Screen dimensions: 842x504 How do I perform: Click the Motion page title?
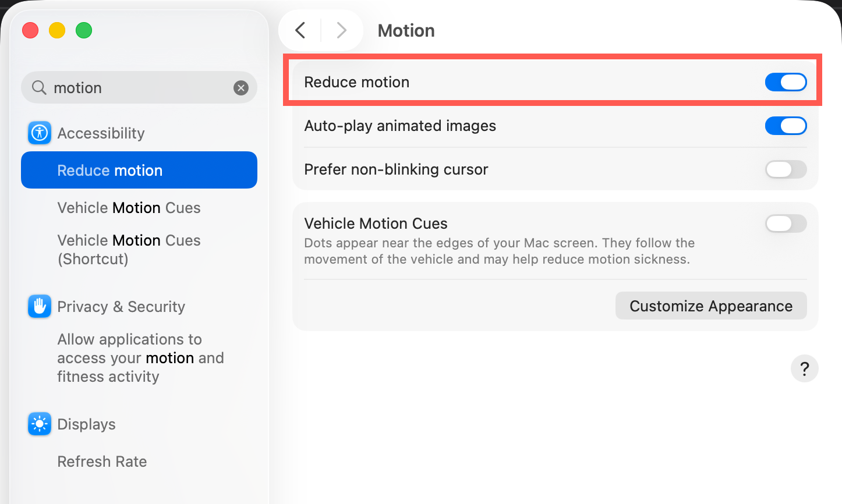[x=406, y=30]
